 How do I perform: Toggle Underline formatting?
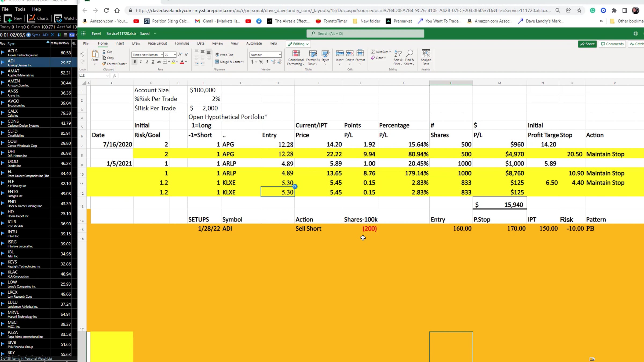(x=147, y=62)
